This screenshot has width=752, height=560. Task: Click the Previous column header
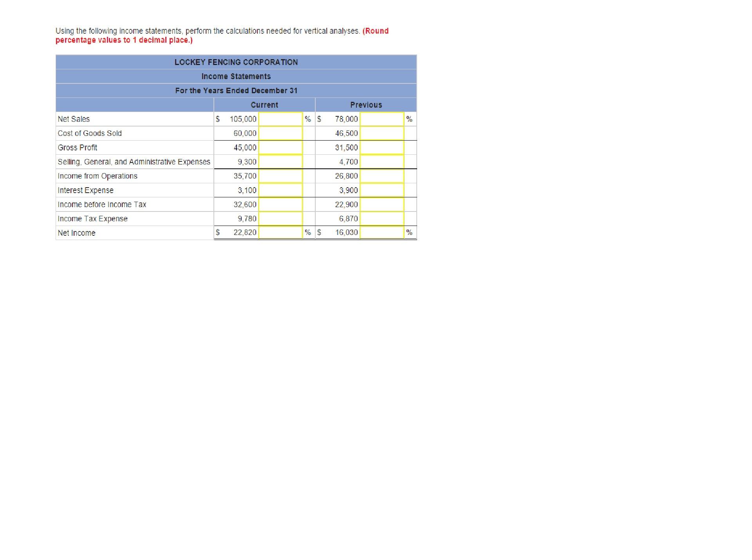pos(366,105)
